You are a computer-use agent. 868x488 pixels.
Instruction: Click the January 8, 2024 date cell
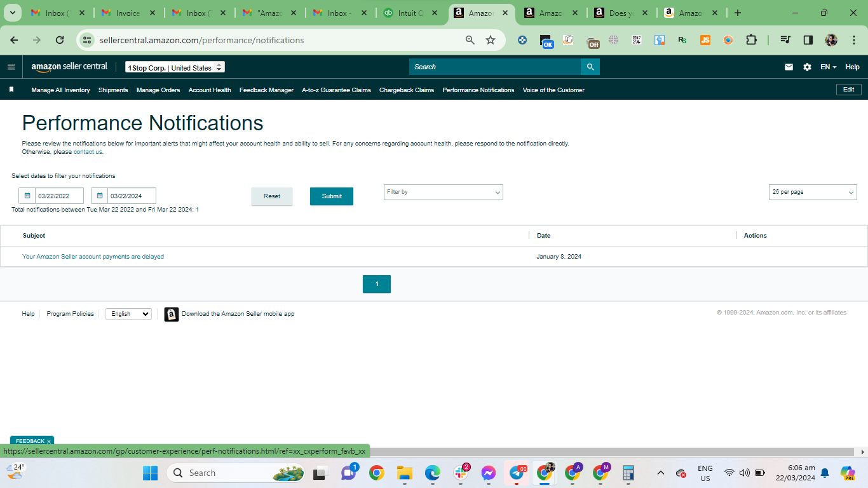(559, 257)
